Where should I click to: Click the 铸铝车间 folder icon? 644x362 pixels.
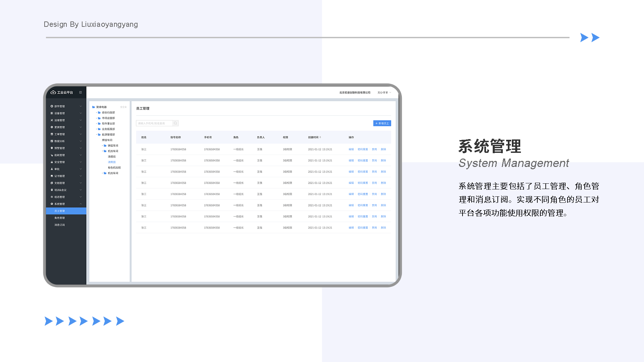(105, 146)
